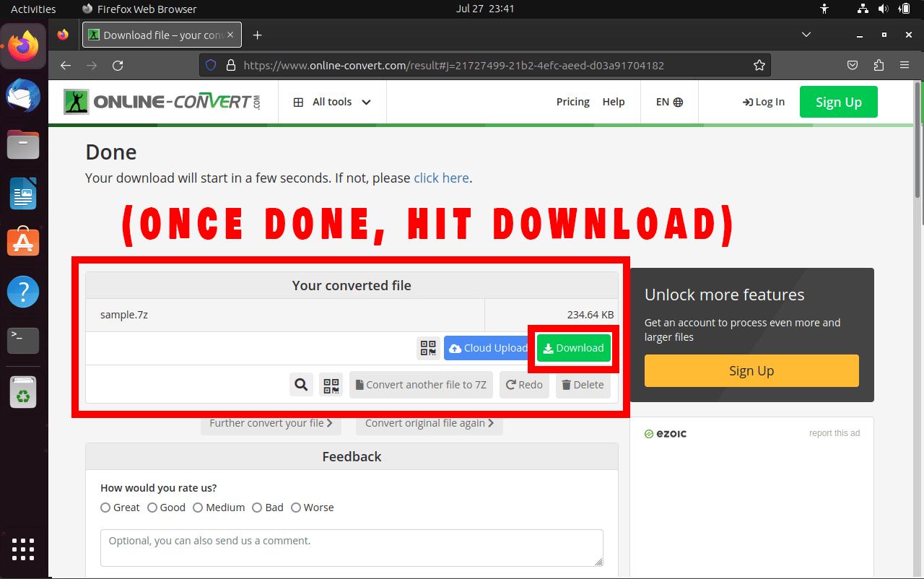Open the magnifier preview icon for sample.7z

[301, 385]
